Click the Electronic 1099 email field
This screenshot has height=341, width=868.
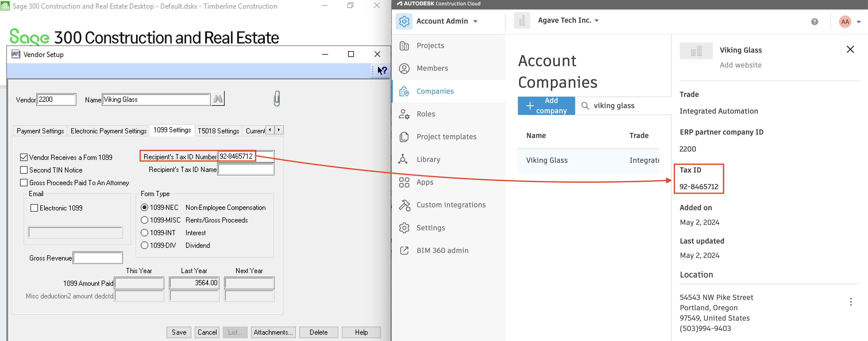pyautogui.click(x=76, y=232)
